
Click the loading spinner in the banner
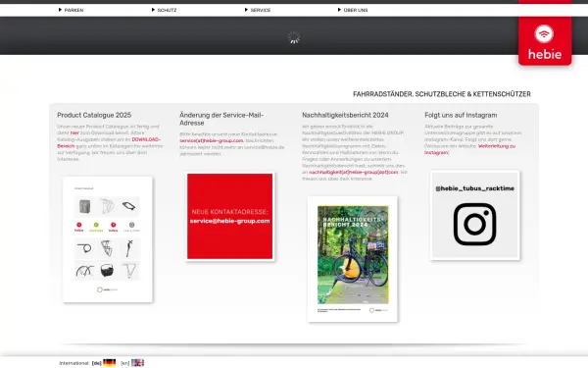[294, 37]
